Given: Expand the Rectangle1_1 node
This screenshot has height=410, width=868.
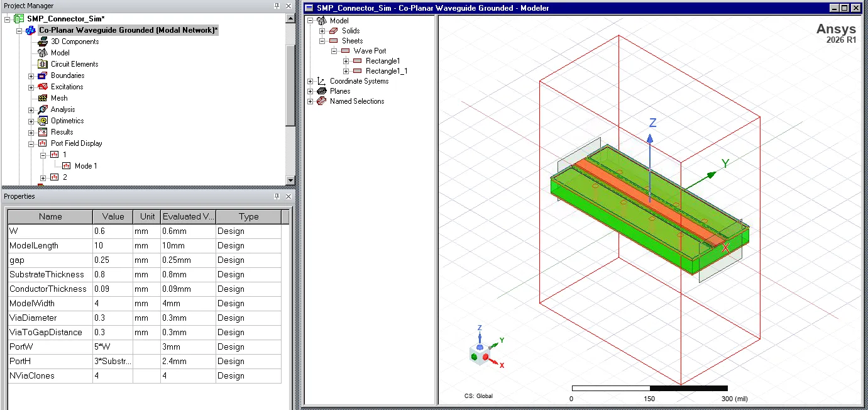Looking at the screenshot, I should click(x=346, y=71).
